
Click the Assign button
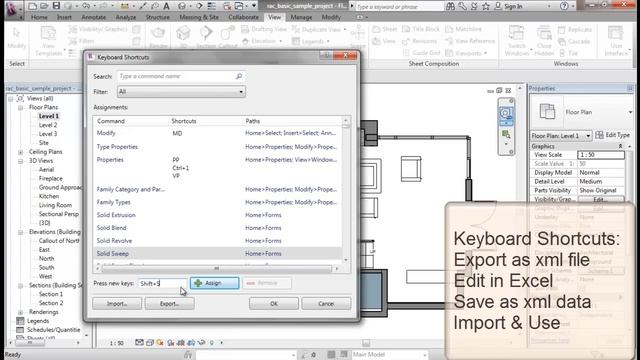pyautogui.click(x=214, y=283)
